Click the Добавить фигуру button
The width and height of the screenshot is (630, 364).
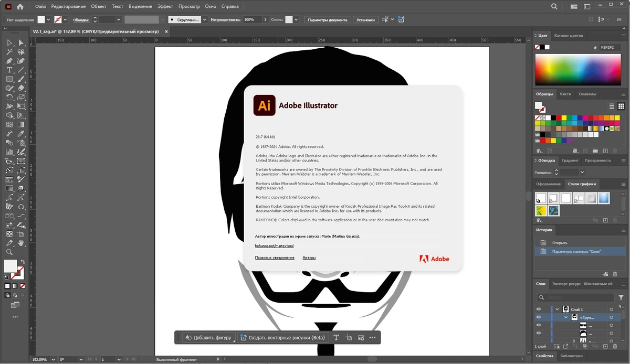(208, 337)
